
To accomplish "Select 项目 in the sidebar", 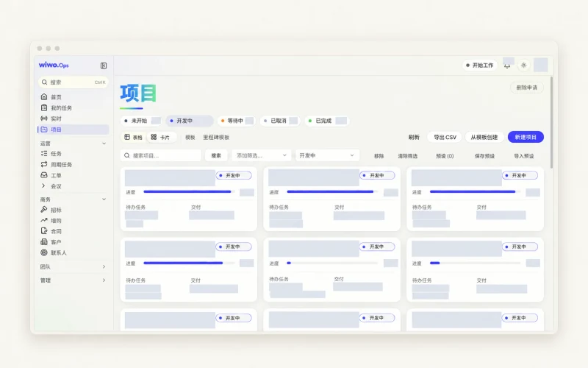I will coord(73,130).
